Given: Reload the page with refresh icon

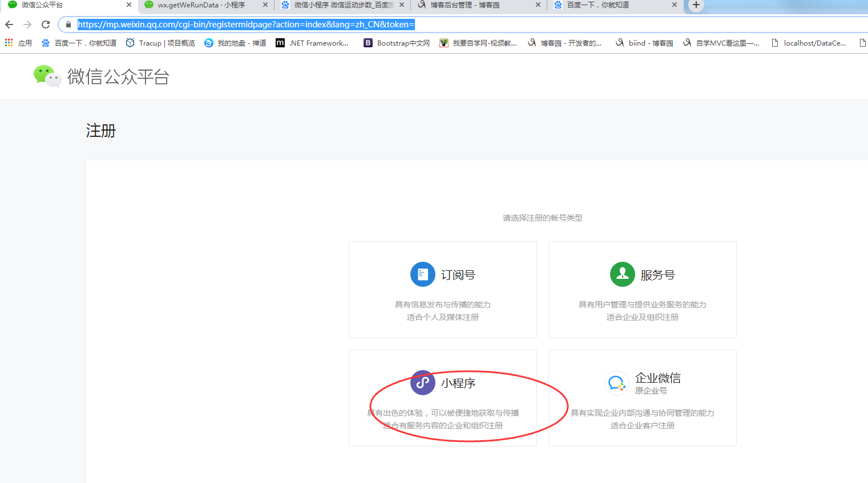Looking at the screenshot, I should [46, 25].
